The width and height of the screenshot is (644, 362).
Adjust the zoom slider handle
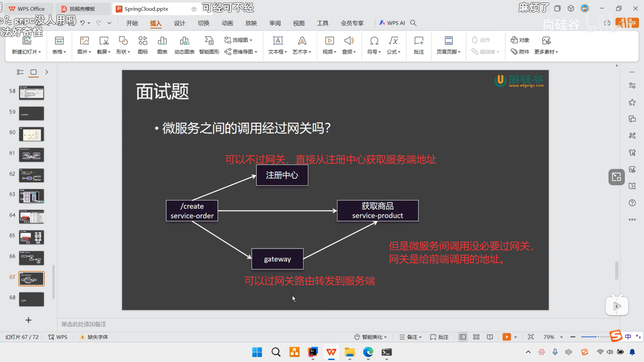click(598, 337)
